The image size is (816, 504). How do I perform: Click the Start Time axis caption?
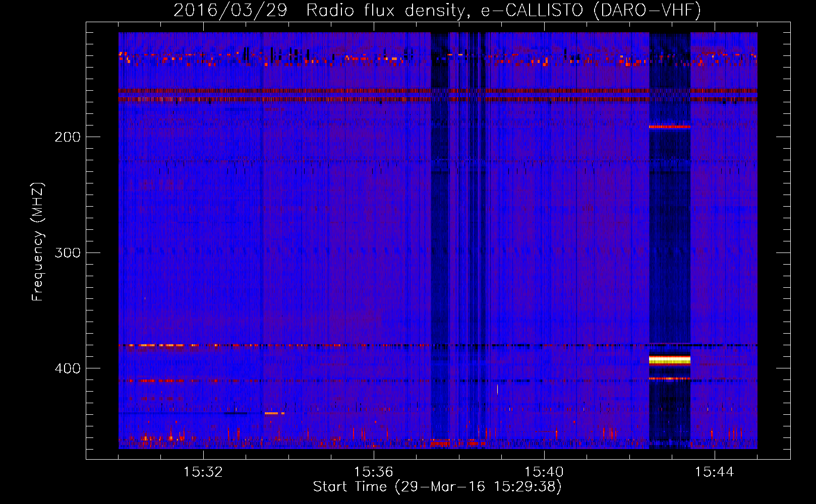(437, 487)
